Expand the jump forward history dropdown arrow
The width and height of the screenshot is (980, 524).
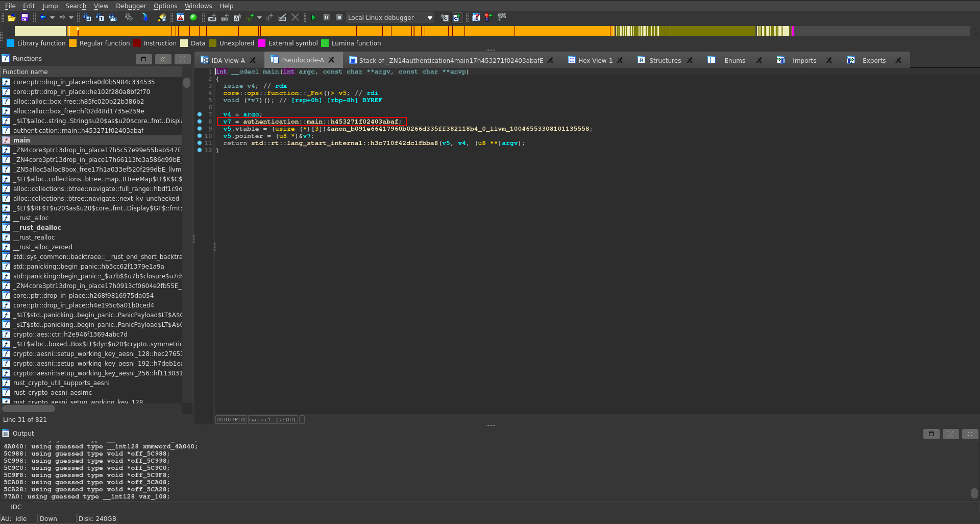[x=71, y=18]
